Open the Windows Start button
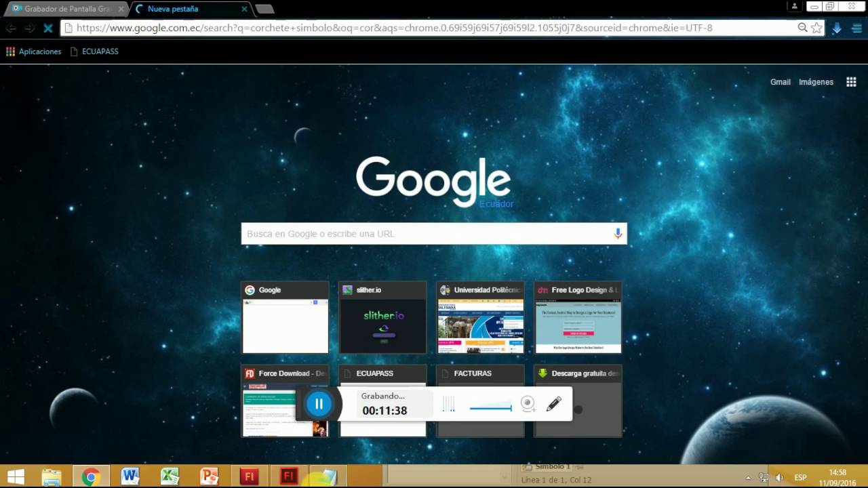 (16, 476)
